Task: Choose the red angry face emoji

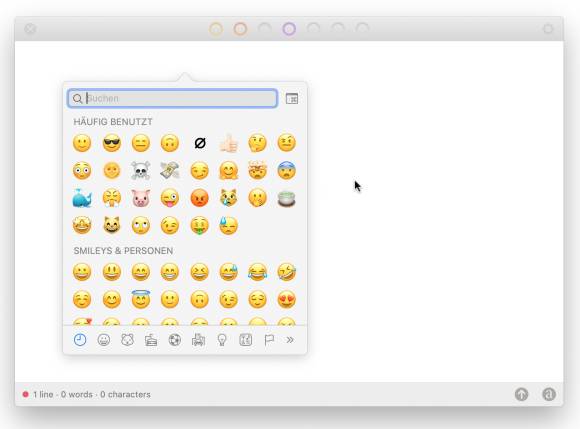Action: pyautogui.click(x=199, y=198)
